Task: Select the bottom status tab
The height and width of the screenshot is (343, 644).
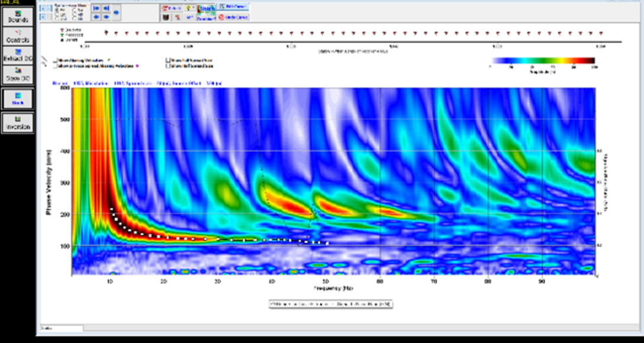Action: tap(62, 328)
